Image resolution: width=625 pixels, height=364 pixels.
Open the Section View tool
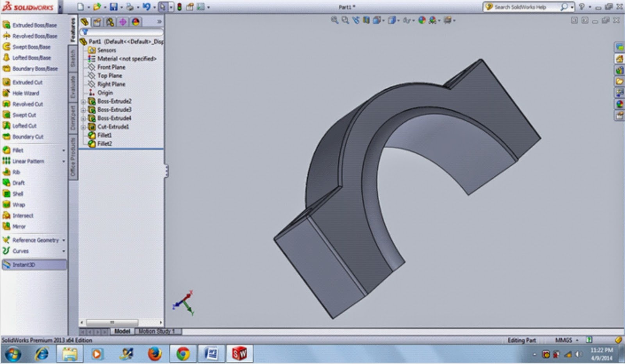[366, 20]
